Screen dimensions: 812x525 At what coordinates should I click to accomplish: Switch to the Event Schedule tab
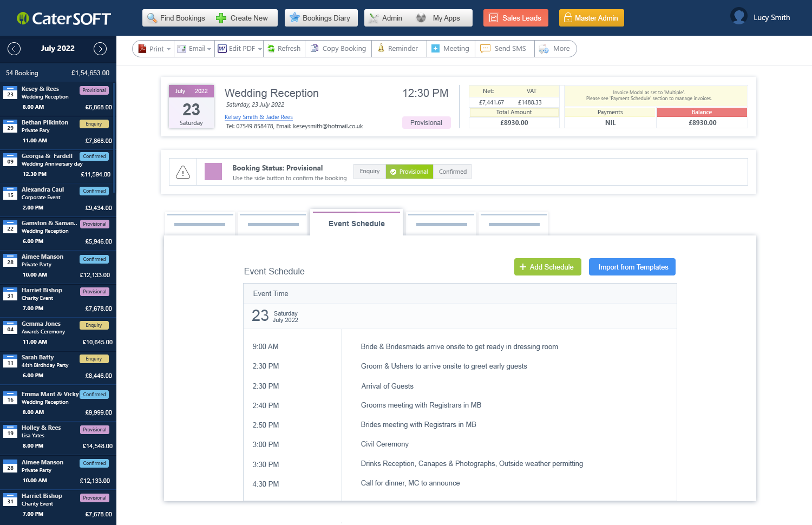click(x=356, y=223)
